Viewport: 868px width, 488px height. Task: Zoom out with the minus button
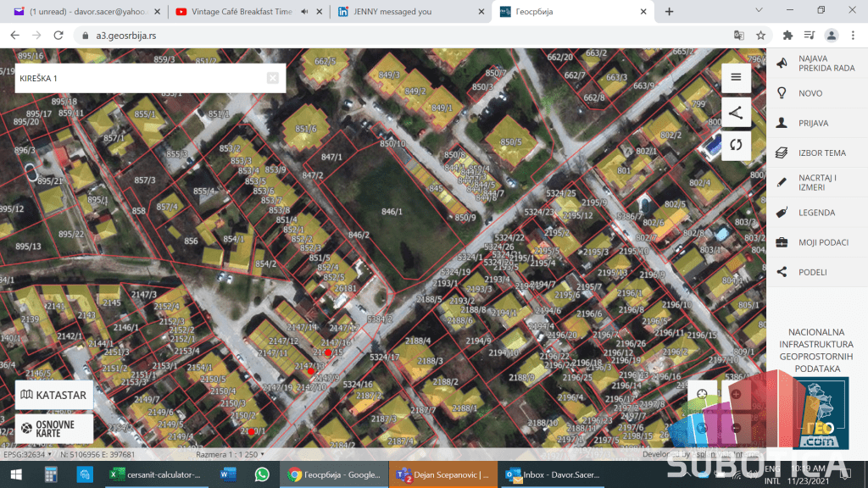tap(736, 428)
